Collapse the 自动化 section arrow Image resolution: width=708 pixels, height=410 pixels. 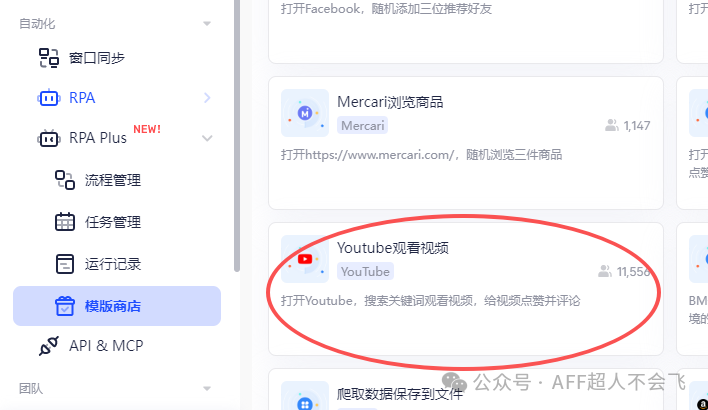tap(207, 23)
